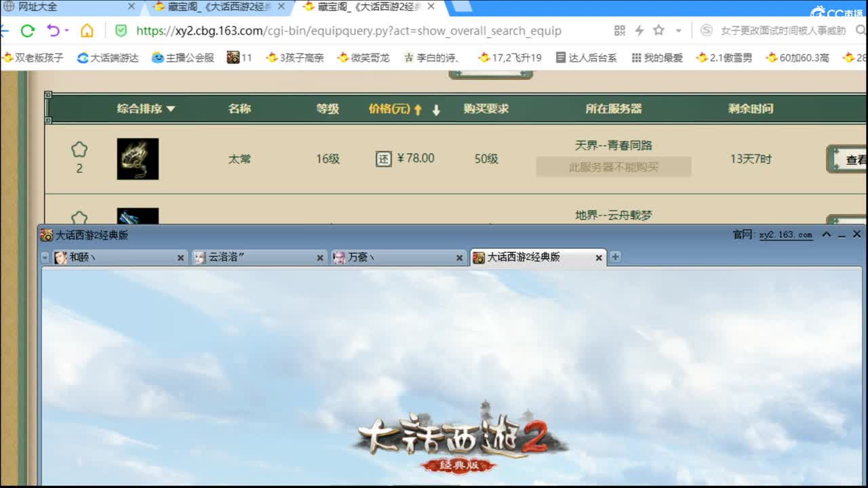The image size is (868, 488).
Task: Open the 60加60.3高 bookmark
Action: pyautogui.click(x=797, y=58)
